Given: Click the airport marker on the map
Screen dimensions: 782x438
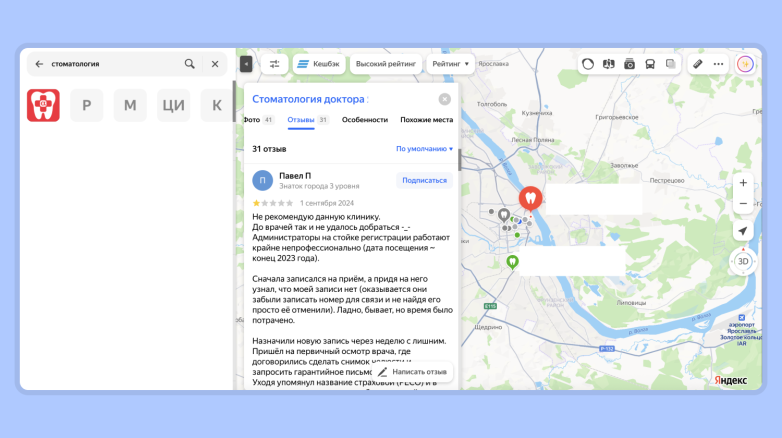Looking at the screenshot, I should (742, 317).
